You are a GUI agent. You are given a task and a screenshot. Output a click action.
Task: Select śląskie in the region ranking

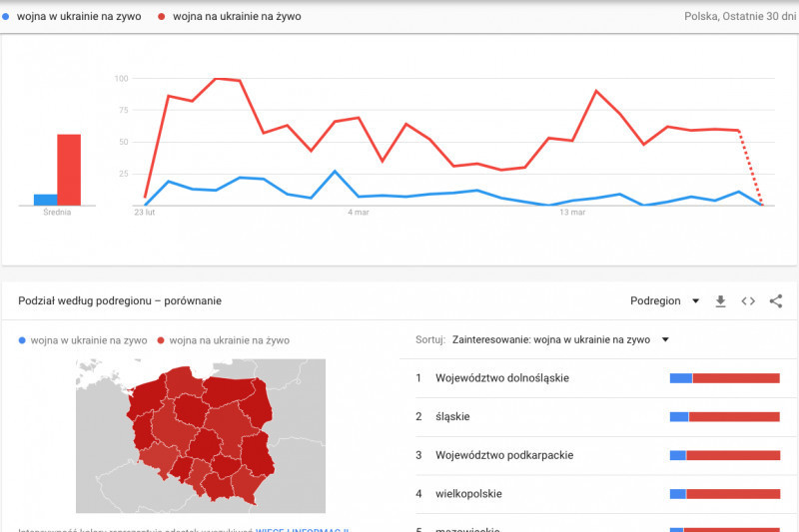point(452,416)
